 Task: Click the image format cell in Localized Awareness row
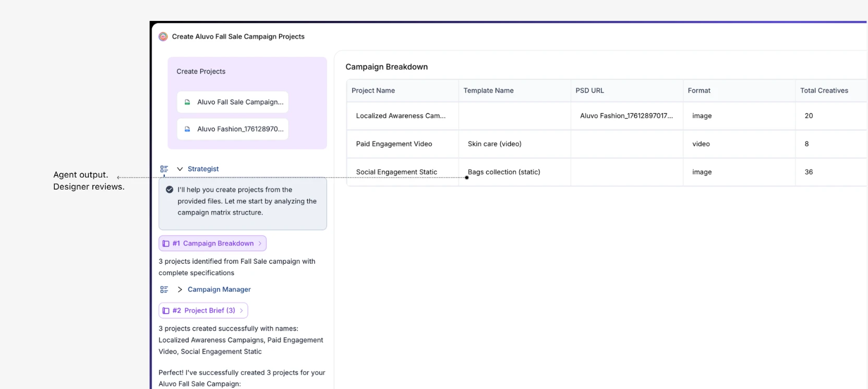pyautogui.click(x=739, y=116)
